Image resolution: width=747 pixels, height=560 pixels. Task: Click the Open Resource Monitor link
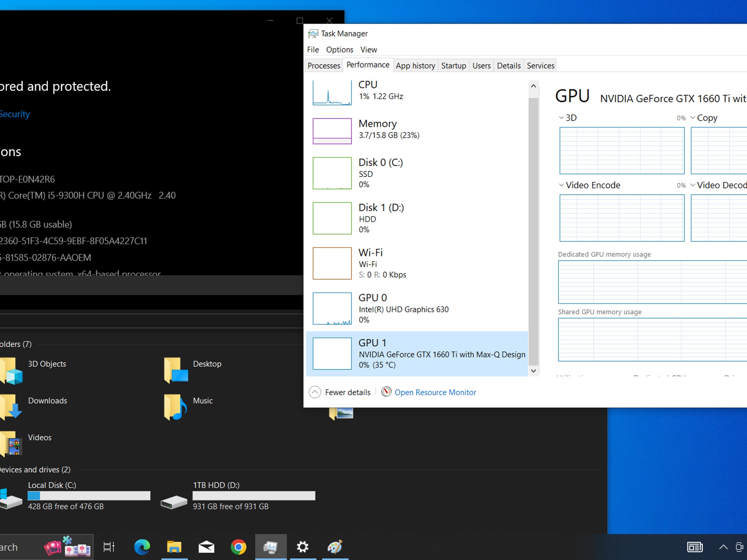(x=435, y=392)
